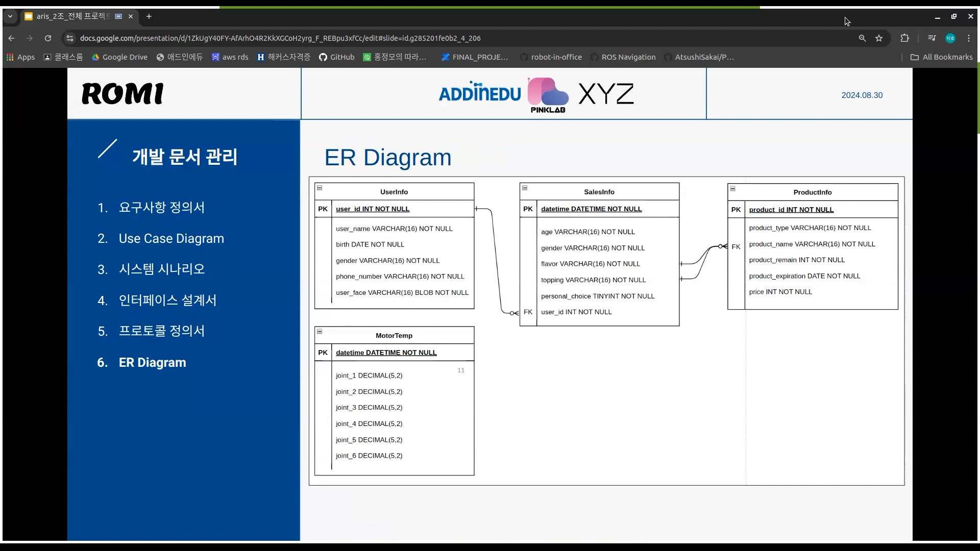Open the All Bookmarks folder
Screen dimensions: 980x551
[x=942, y=57]
